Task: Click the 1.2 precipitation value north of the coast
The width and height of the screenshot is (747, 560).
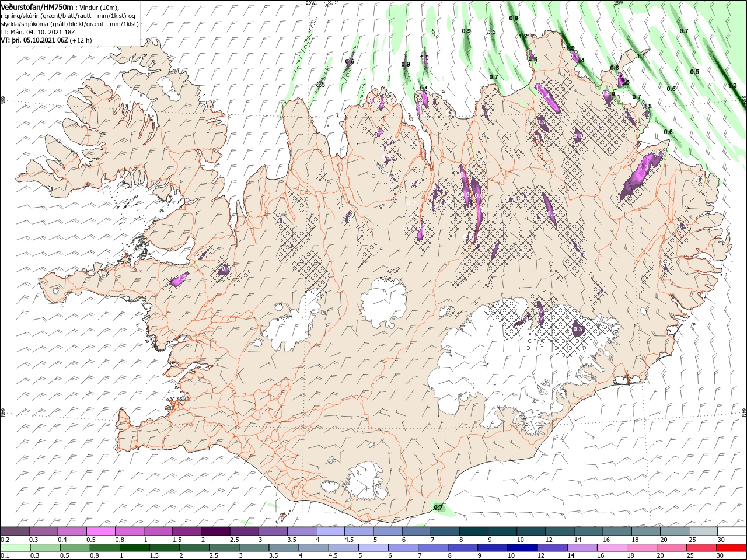Action: [523, 36]
